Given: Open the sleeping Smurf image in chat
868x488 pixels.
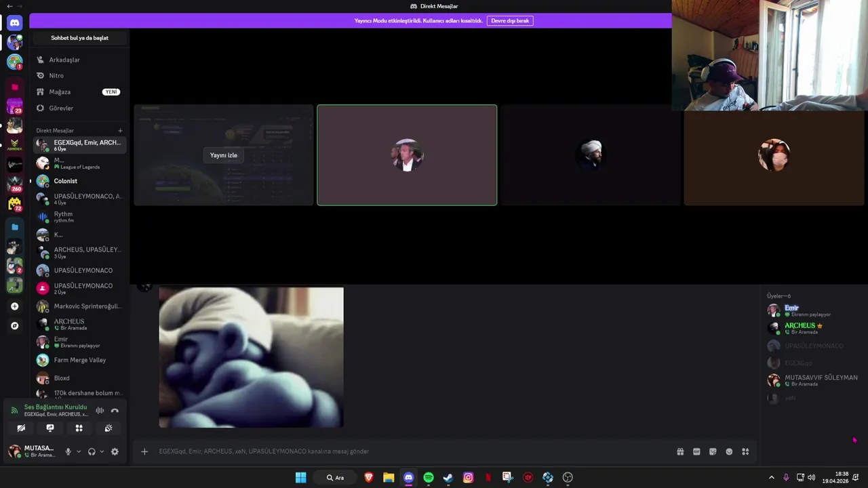Looking at the screenshot, I should coord(251,357).
